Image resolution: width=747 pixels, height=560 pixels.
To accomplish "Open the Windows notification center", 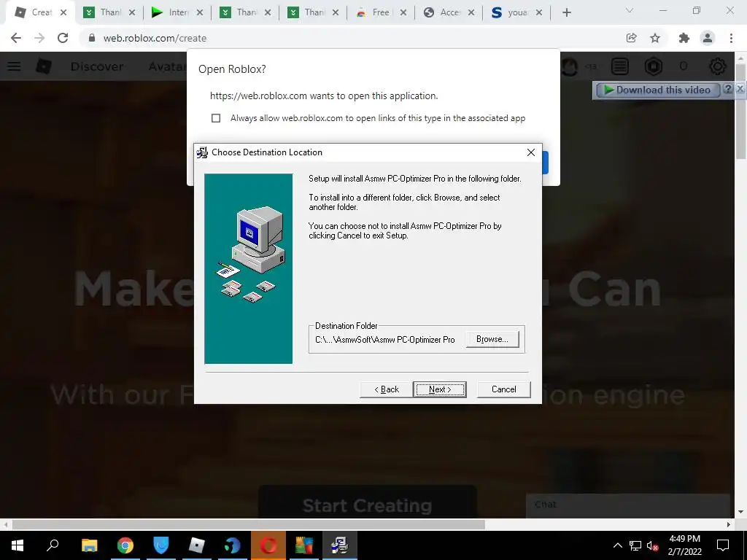I will pos(723,545).
